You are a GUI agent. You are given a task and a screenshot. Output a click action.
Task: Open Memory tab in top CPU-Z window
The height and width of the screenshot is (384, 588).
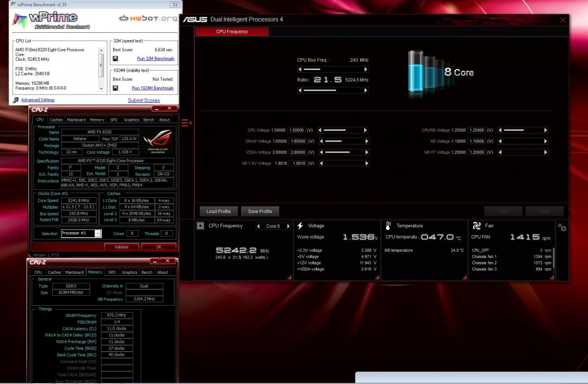pyautogui.click(x=97, y=120)
